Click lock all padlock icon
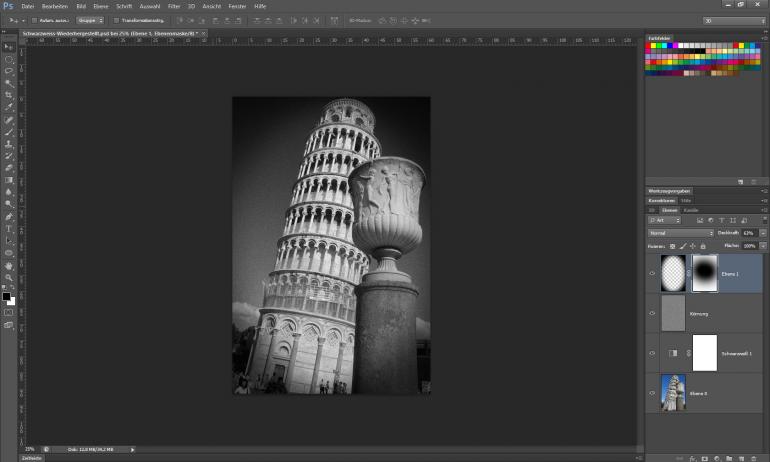 [x=703, y=246]
